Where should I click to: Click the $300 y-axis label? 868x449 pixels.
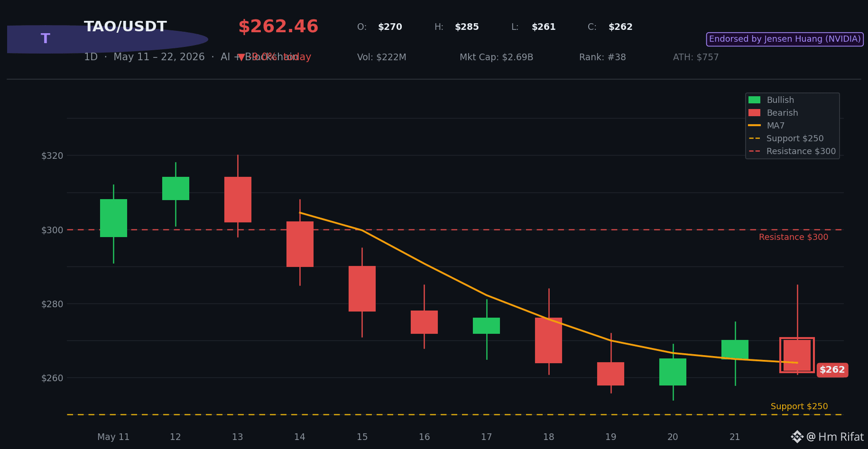point(52,230)
